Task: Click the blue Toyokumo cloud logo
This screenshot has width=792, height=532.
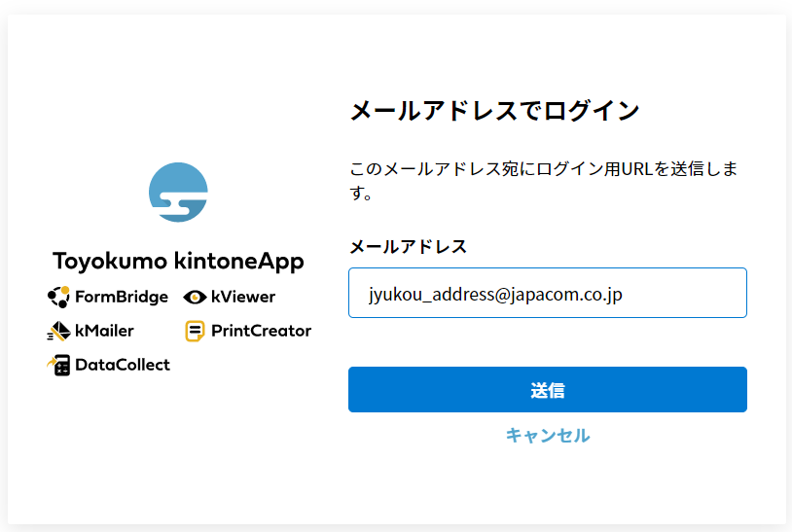Action: tap(178, 193)
